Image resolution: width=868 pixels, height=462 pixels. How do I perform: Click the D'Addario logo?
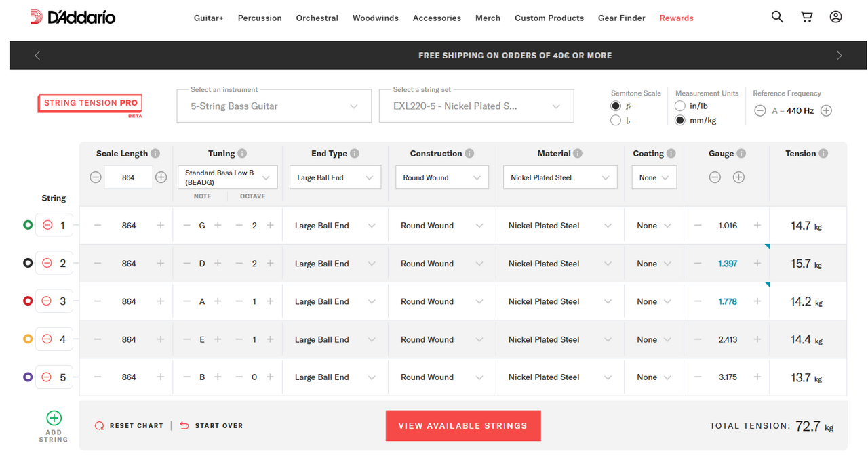point(73,18)
